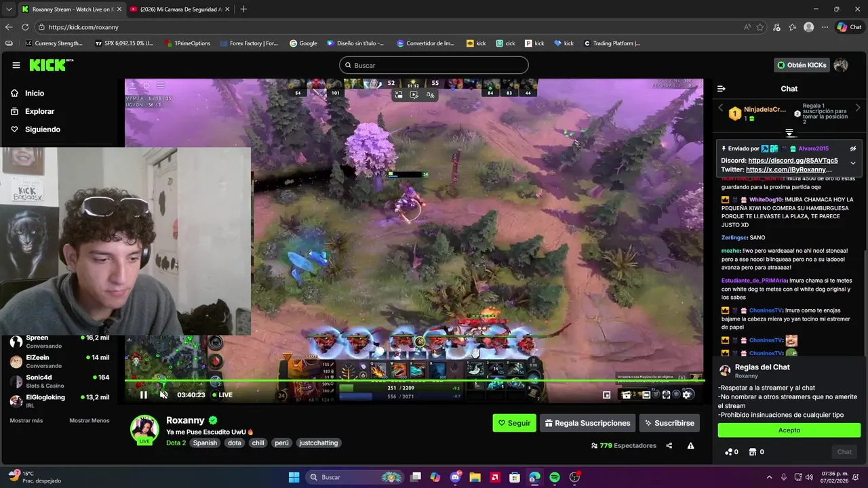Image resolution: width=868 pixels, height=488 pixels.
Task: Show next gift leaderboard entry
Action: click(x=858, y=108)
